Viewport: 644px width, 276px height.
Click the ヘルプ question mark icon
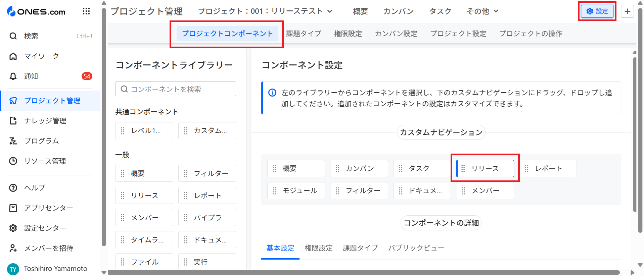click(13, 188)
